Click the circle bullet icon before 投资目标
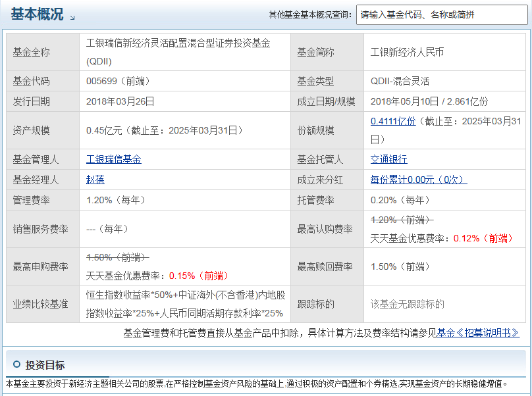 16,364
